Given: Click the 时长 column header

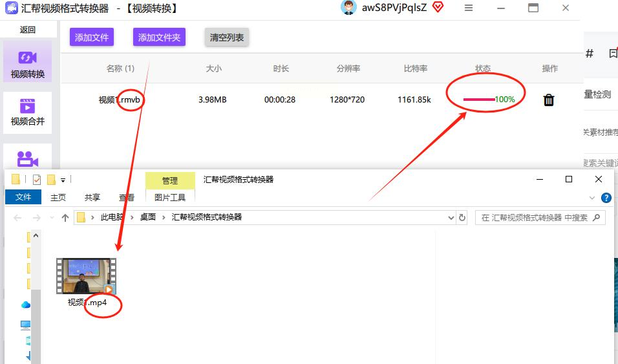Looking at the screenshot, I should pyautogui.click(x=281, y=69).
